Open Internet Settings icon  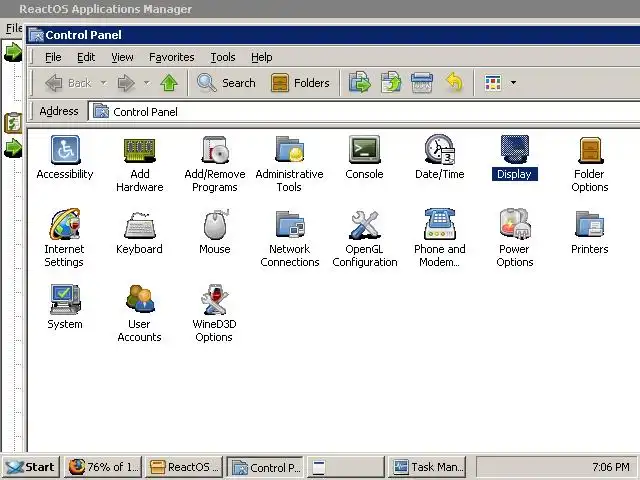pos(64,238)
